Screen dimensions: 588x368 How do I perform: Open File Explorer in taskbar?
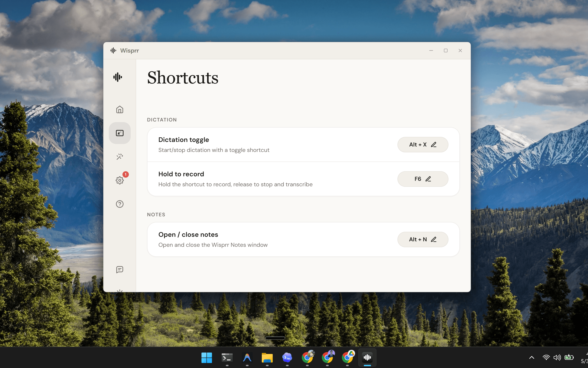(x=267, y=358)
